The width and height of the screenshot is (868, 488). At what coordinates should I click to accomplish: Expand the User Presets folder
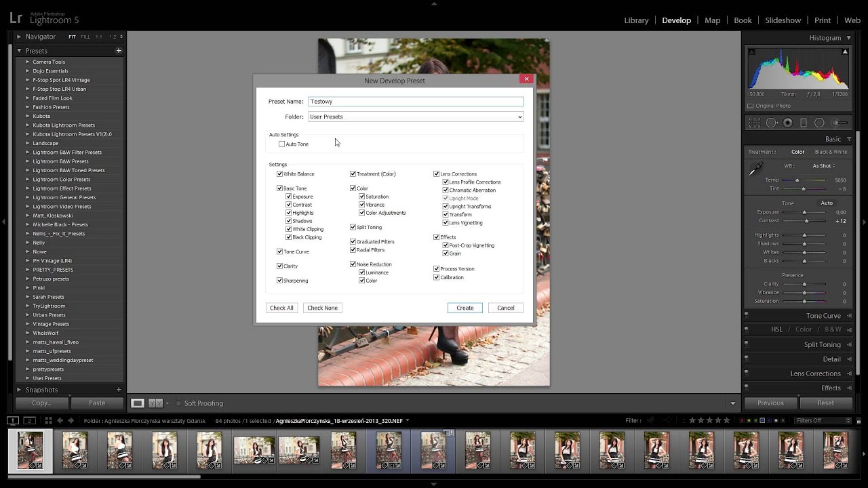tap(28, 378)
